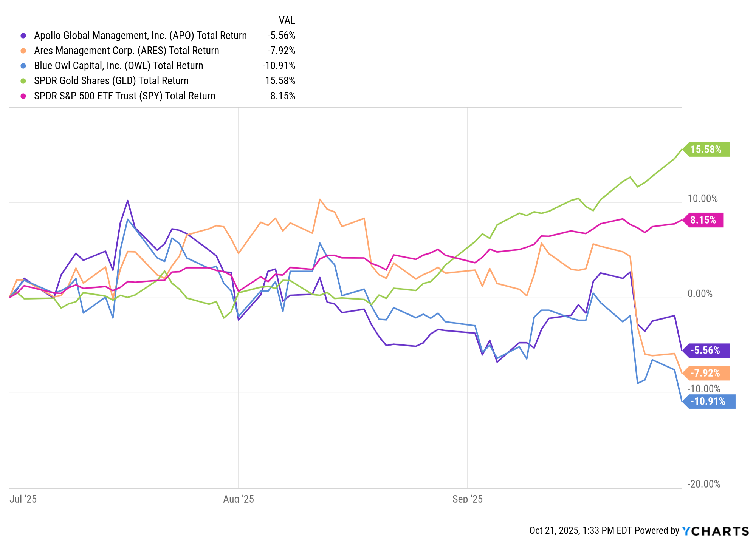Click the Aug '25 x-axis label
The height and width of the screenshot is (542, 756).
(x=239, y=499)
